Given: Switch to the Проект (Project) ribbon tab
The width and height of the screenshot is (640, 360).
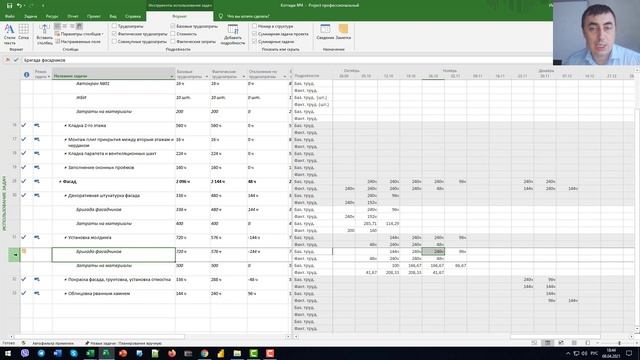Looking at the screenshot, I should [x=93, y=16].
